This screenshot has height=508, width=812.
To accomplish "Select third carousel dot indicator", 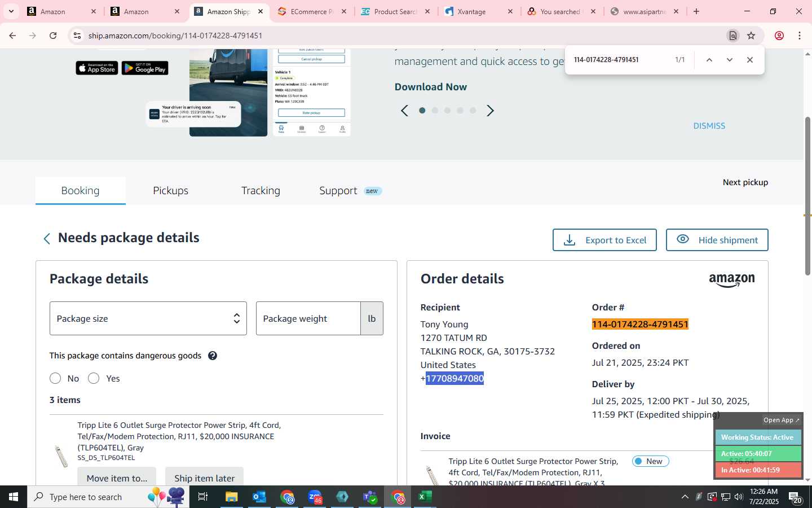I will click(x=448, y=111).
